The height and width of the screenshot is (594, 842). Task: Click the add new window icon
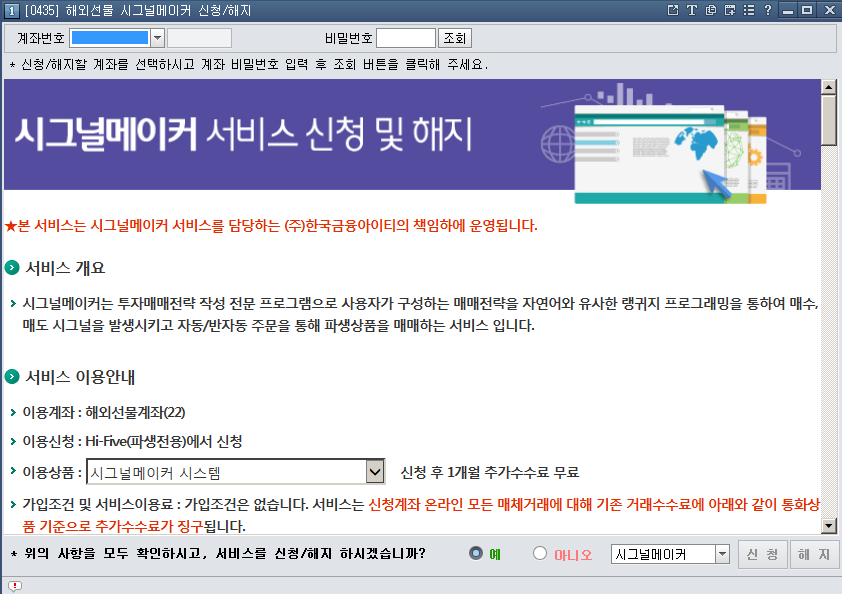tap(730, 10)
